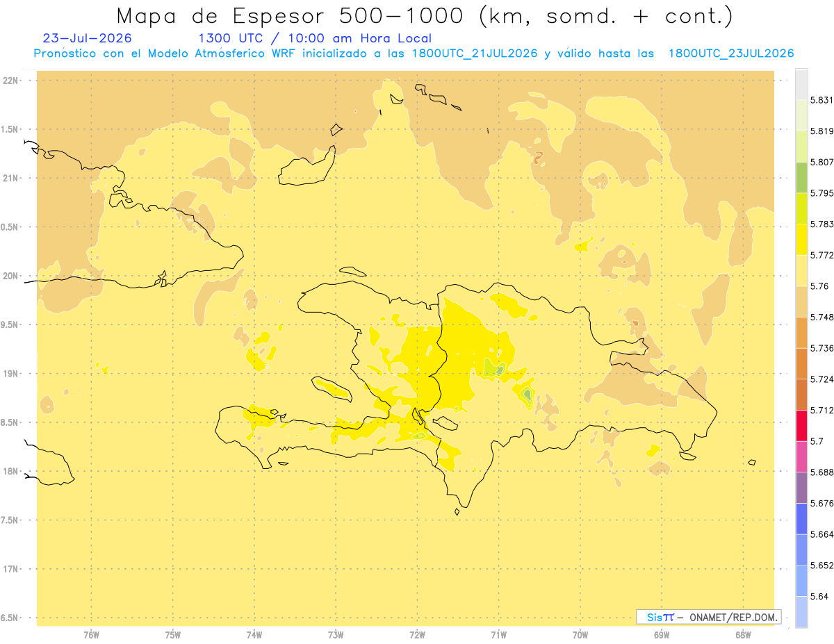Pick the orange colorbar swatch between 5.736 and 5.748
The height and width of the screenshot is (644, 834).
(801, 332)
